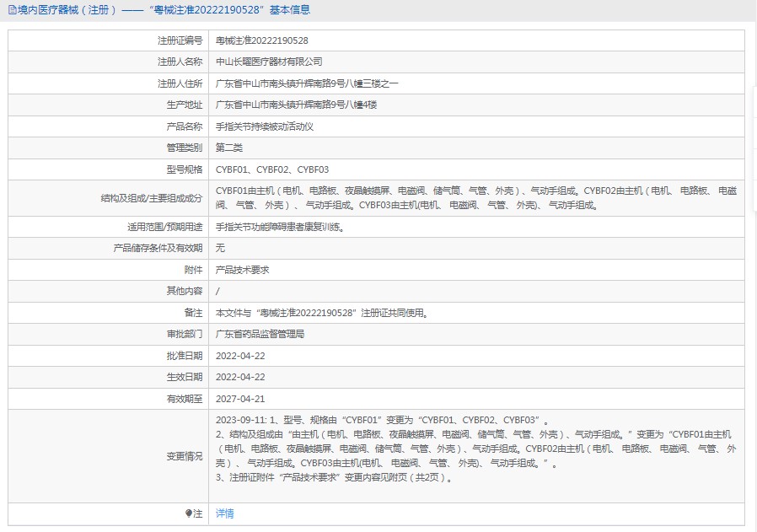Click the 产品储存条件及有效期 label
The height and width of the screenshot is (532, 757).
pyautogui.click(x=158, y=248)
